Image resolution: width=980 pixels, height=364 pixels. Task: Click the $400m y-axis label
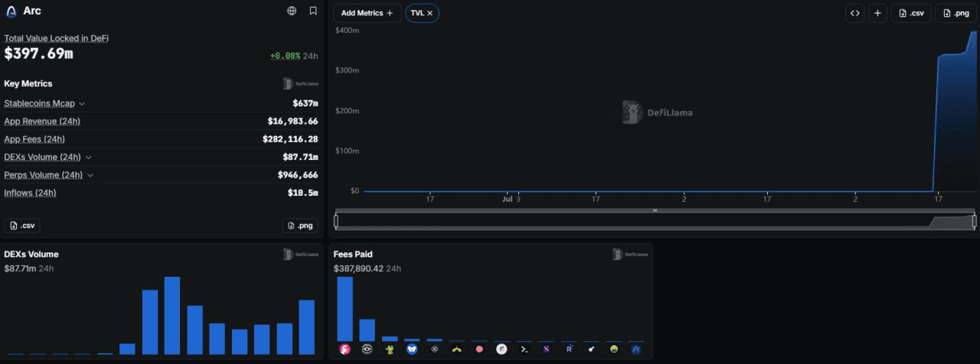348,30
